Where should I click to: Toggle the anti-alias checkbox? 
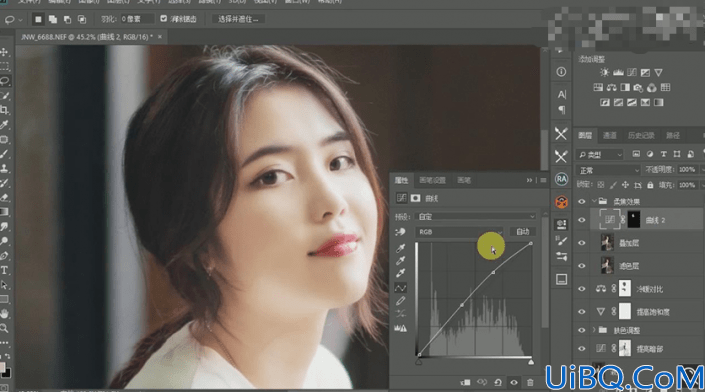coord(164,19)
